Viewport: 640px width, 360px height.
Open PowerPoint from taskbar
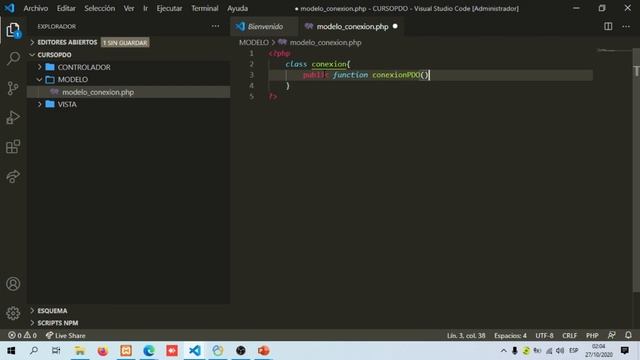pyautogui.click(x=264, y=351)
